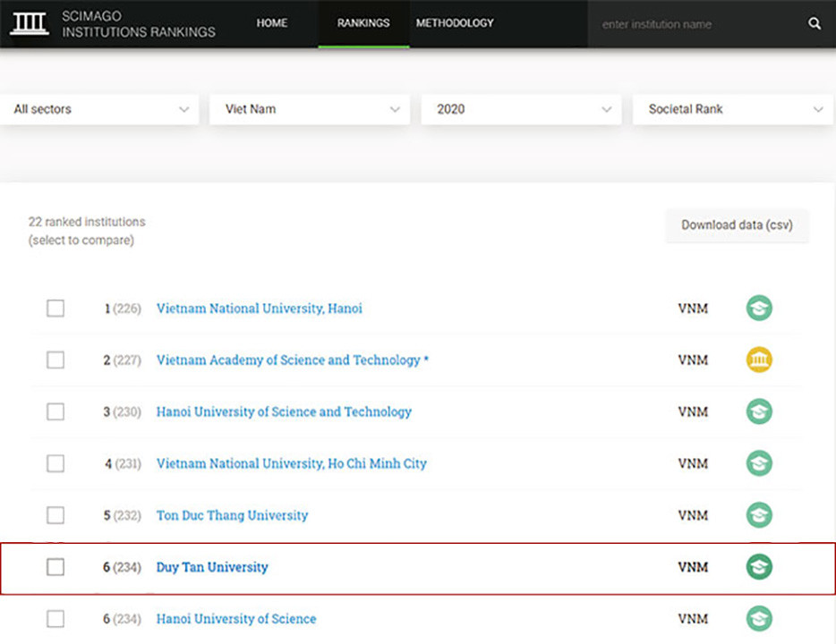Viewport: 836px width, 644px height.
Task: Click the green icon next to Ton Duc Thang University
Action: [x=758, y=515]
